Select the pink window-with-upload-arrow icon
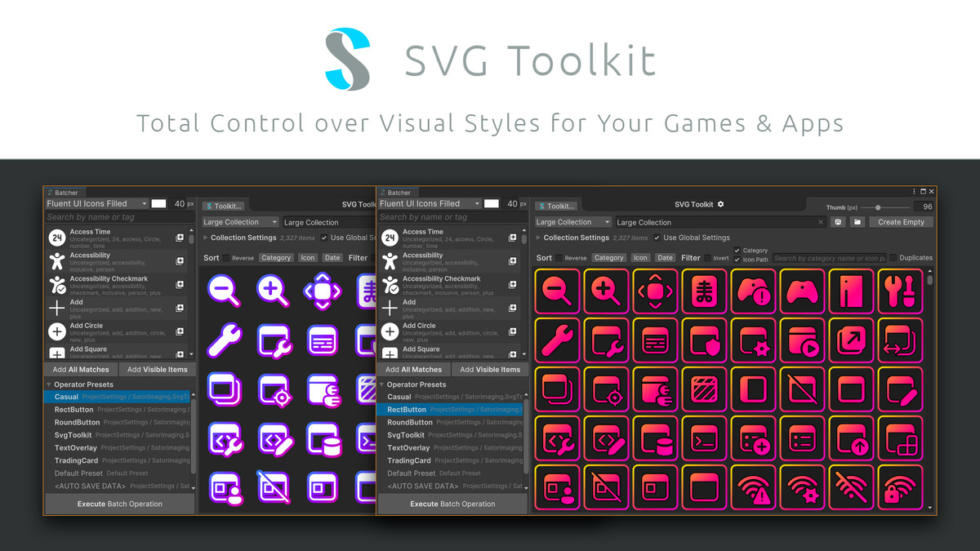 tap(852, 438)
